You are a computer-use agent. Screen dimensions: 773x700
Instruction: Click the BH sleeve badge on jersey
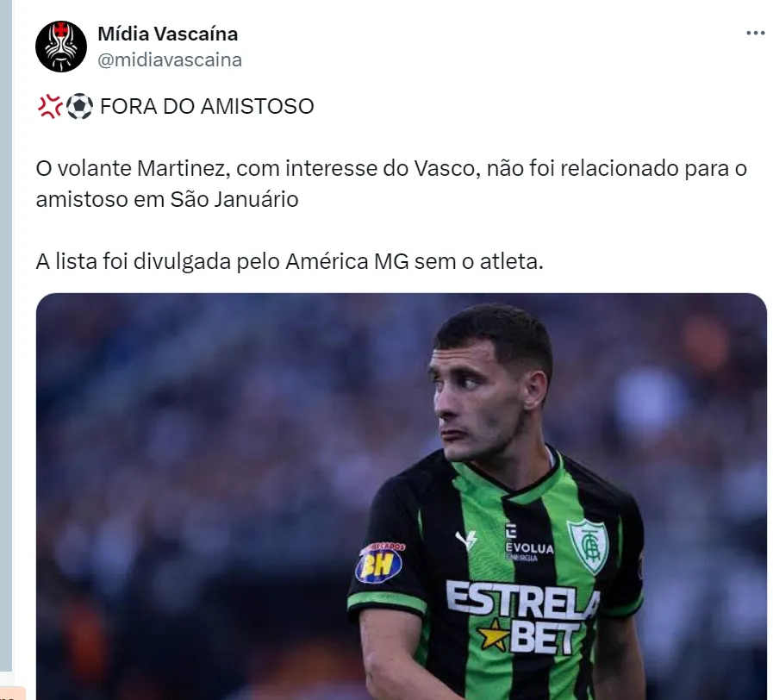pos(379,563)
